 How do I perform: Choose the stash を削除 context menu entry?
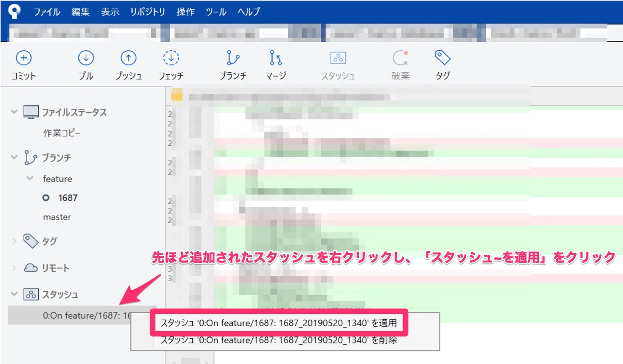tap(279, 341)
